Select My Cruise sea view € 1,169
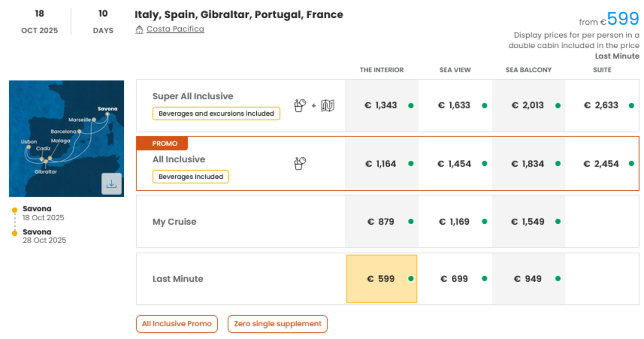 tap(455, 222)
